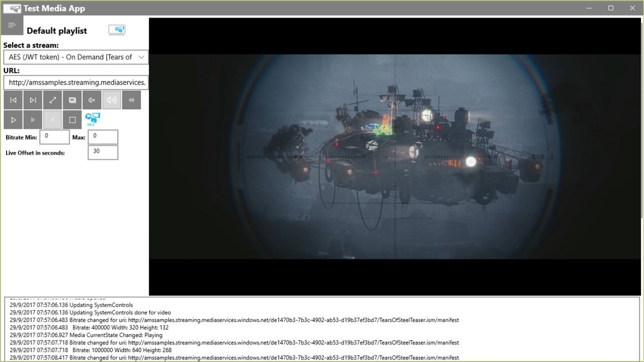Lower the volume

point(131,100)
